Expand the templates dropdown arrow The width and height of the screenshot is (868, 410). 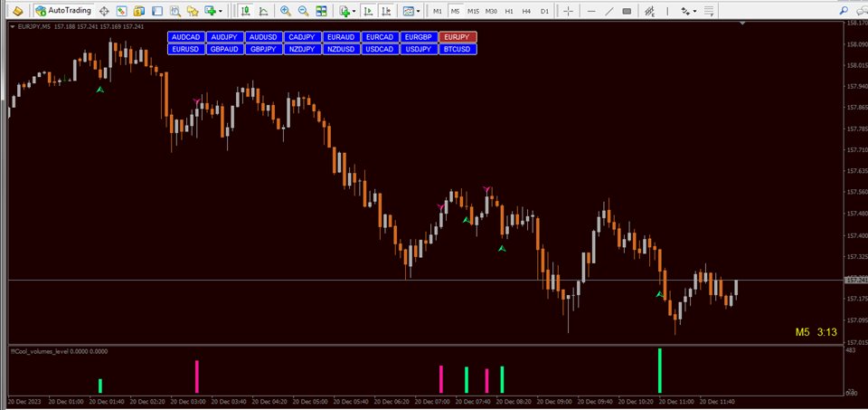click(x=418, y=11)
